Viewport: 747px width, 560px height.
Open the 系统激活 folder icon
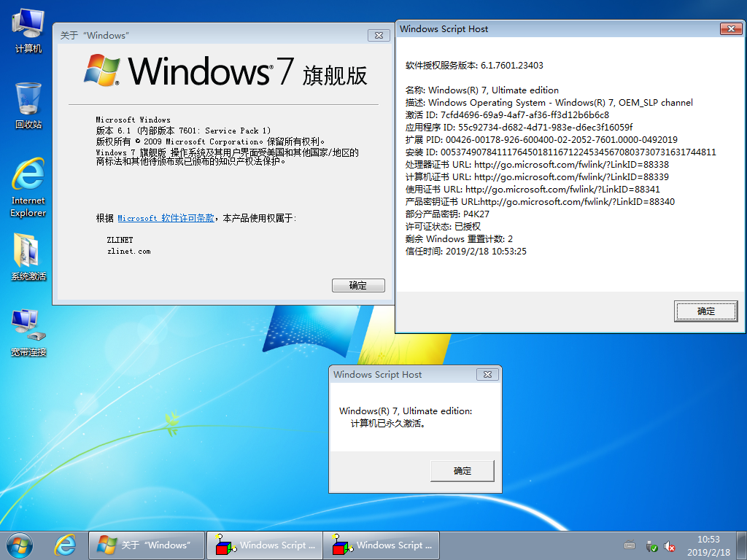coord(28,257)
